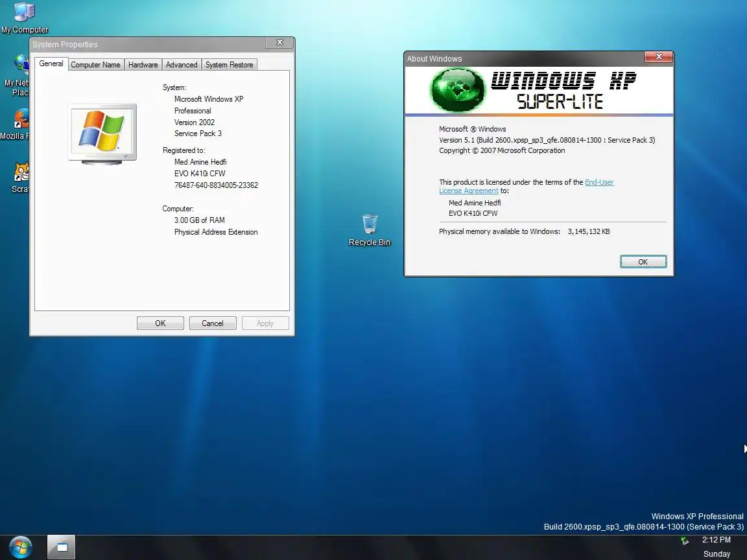Click 'Physical Address Extension' text
The height and width of the screenshot is (560, 747).
pos(216,232)
